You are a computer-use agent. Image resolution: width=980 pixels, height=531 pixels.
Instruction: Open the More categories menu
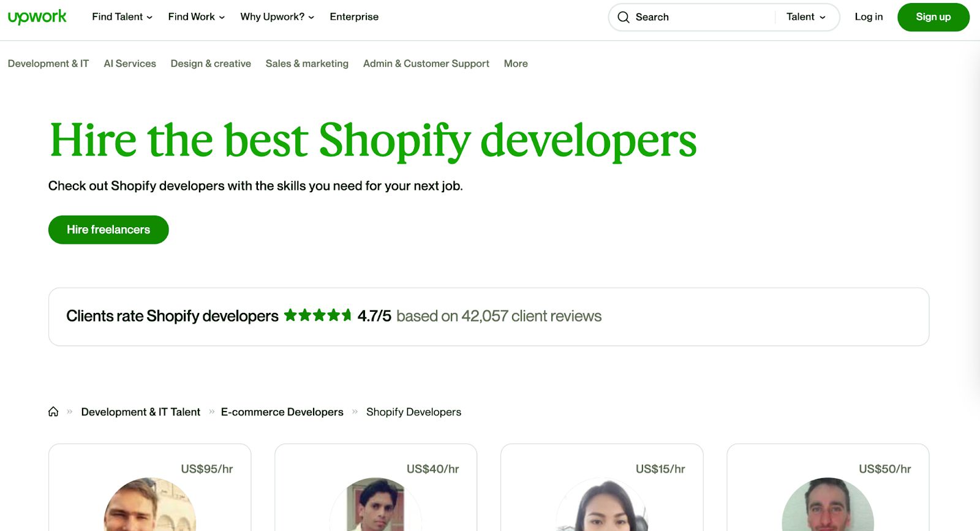[x=516, y=64]
